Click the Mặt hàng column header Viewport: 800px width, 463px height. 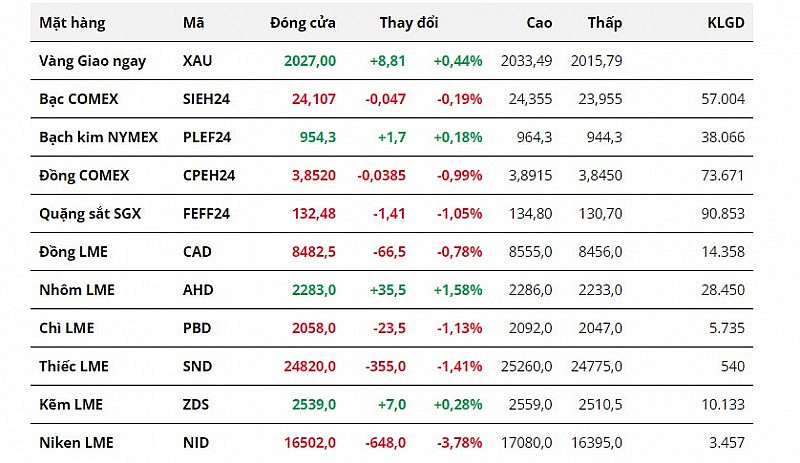coord(72,22)
